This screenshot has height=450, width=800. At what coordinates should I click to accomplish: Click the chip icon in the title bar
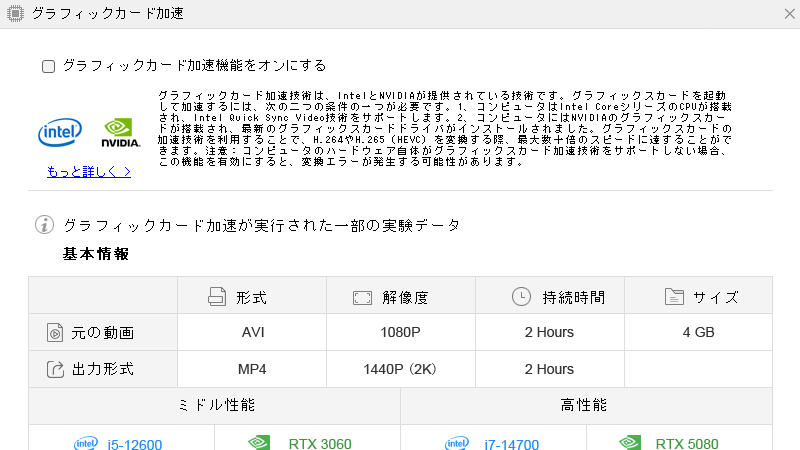click(15, 13)
